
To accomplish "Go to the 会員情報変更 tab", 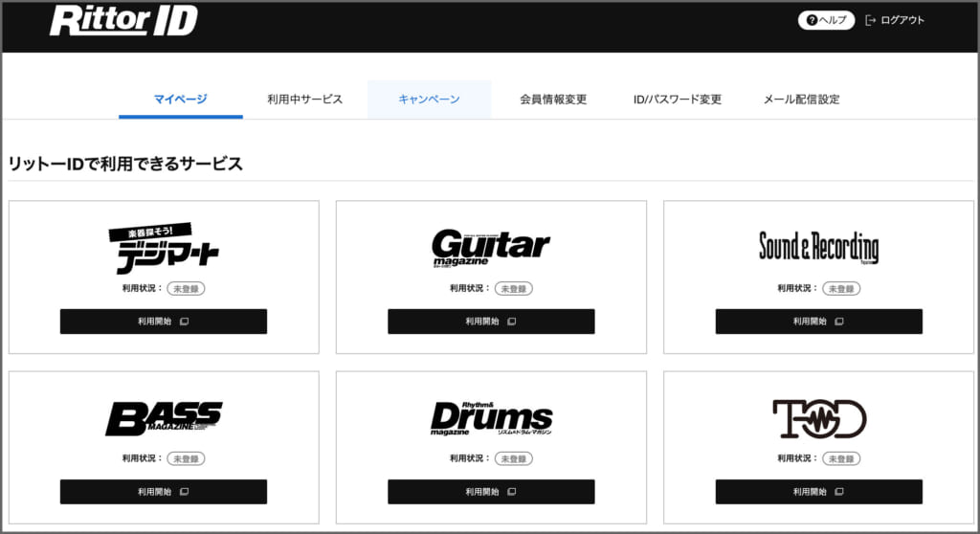I will click(x=553, y=100).
